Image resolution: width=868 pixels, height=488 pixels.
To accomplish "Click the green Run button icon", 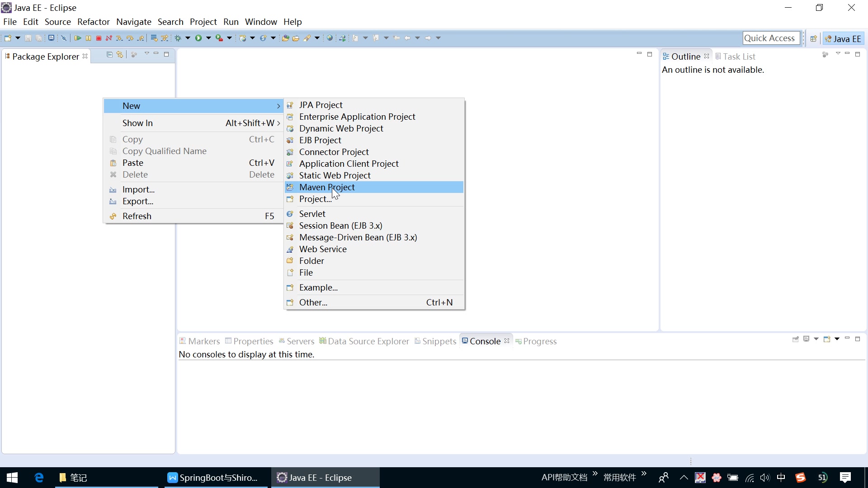I will [x=198, y=38].
